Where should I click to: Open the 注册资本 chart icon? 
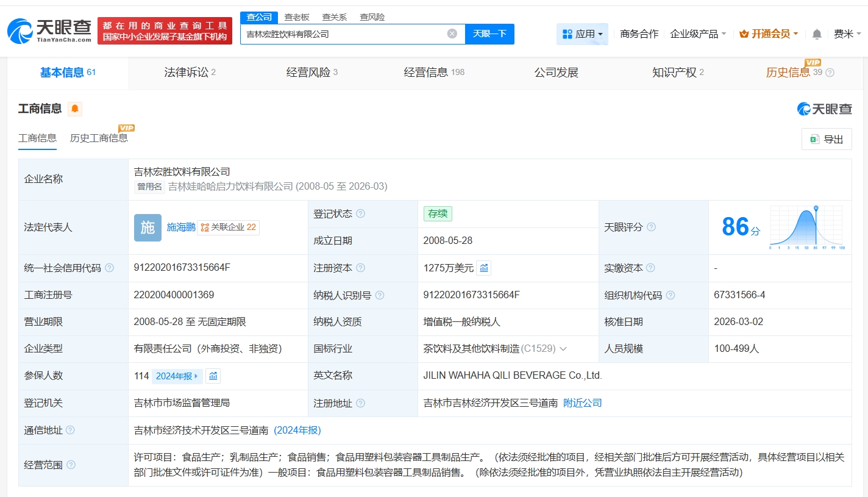484,268
